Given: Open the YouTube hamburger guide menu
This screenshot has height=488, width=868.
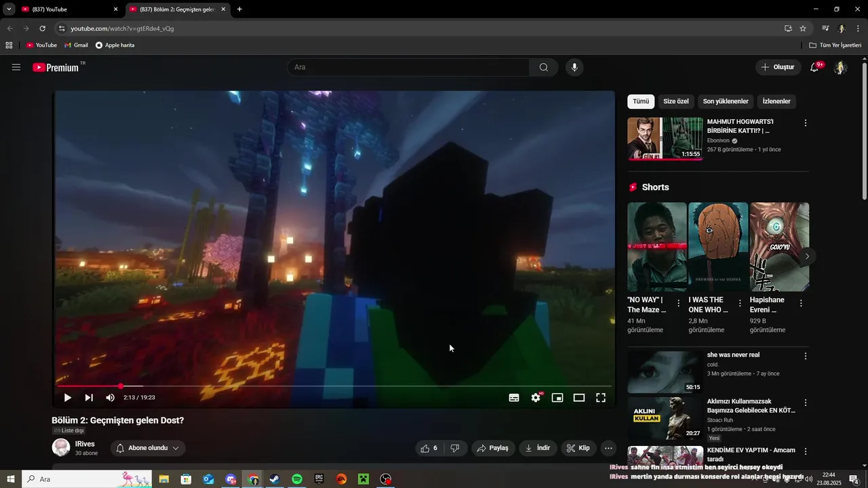Looking at the screenshot, I should [16, 67].
